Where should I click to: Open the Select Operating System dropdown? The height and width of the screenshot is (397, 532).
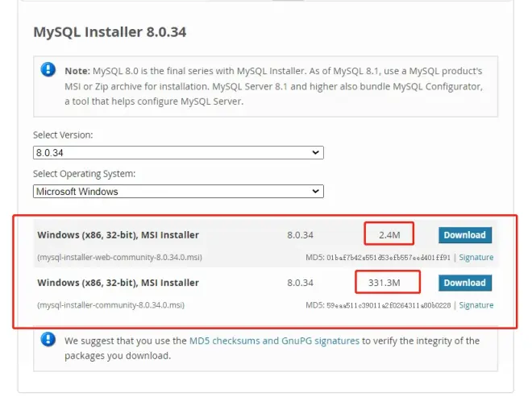(x=178, y=191)
